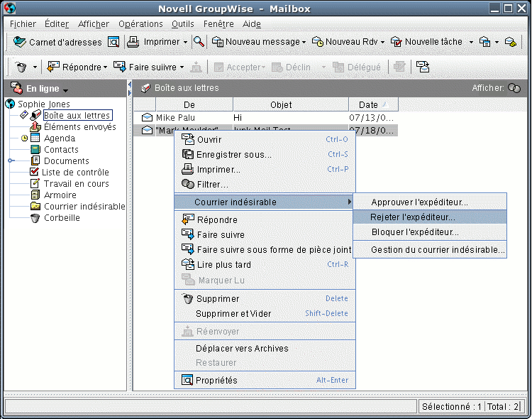Screen dimensions: 532x419
Task: Click the magnifier search icon in toolbar
Action: coord(199,42)
